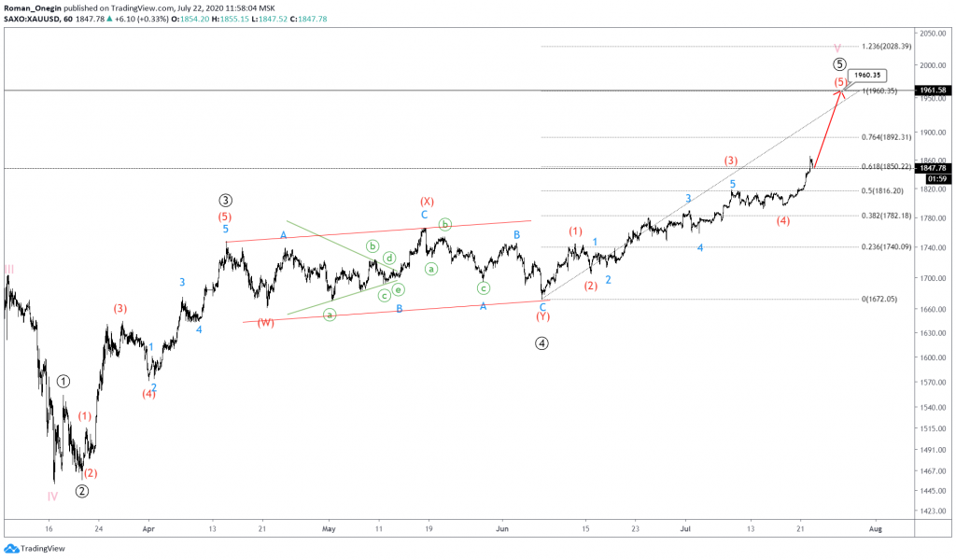Open the Roman_Onegin author profile link
This screenshot has width=956, height=560.
[33, 8]
